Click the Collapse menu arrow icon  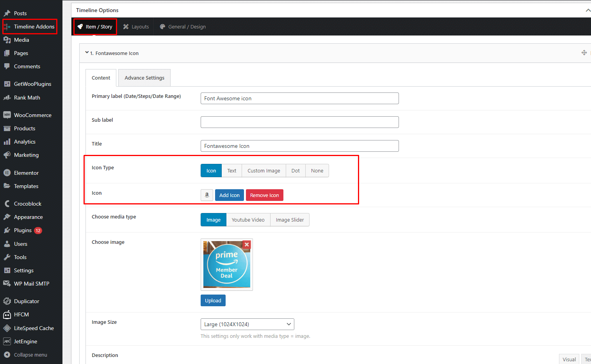pyautogui.click(x=7, y=355)
